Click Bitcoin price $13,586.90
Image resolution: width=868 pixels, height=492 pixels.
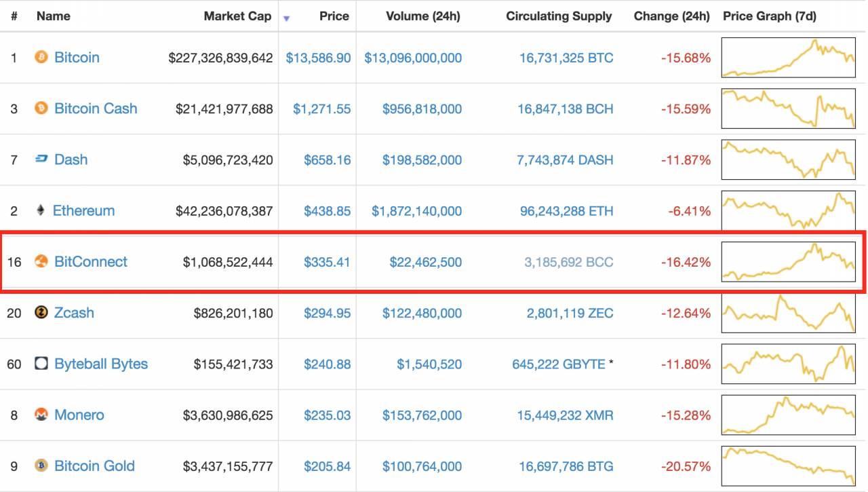pyautogui.click(x=318, y=58)
